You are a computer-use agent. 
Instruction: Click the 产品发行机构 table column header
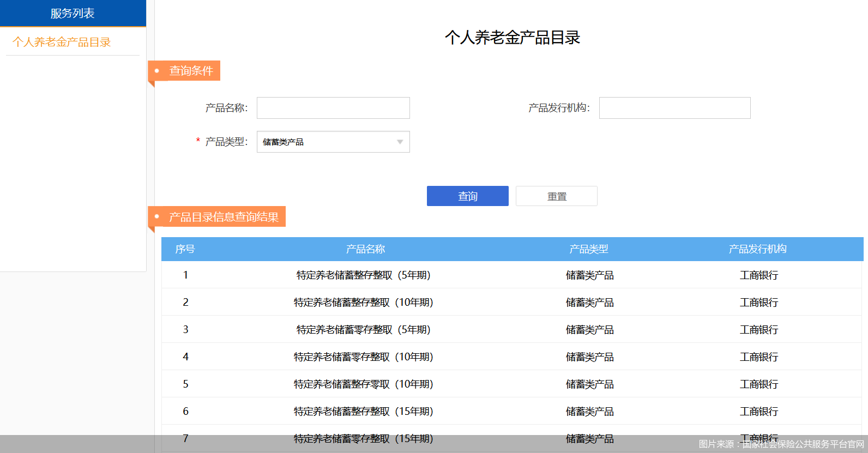[x=757, y=249]
